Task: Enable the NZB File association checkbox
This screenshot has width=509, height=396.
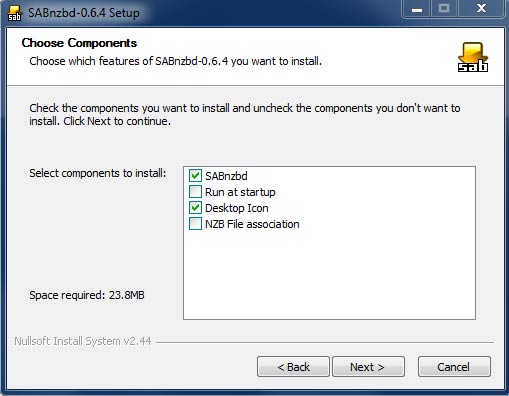Action: click(195, 224)
